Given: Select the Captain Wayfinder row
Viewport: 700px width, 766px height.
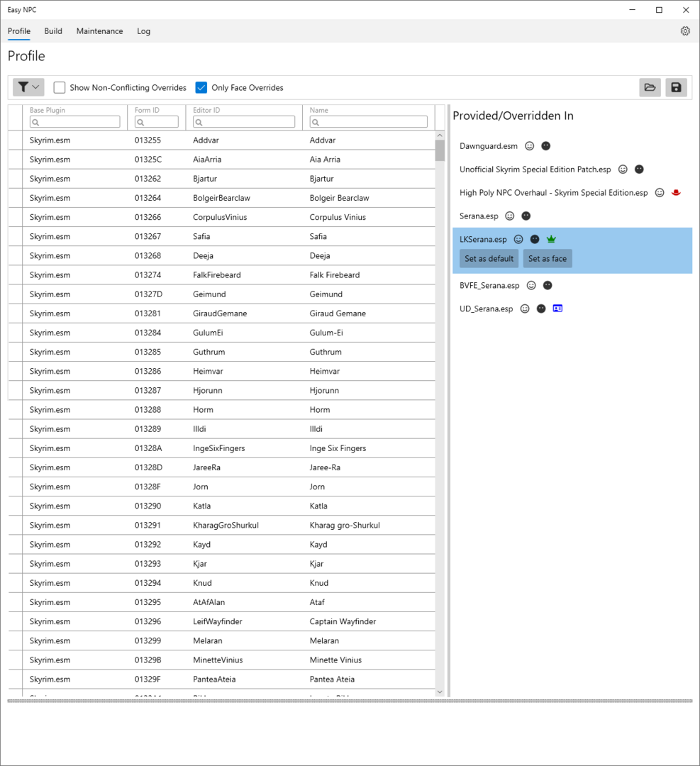Looking at the screenshot, I should coord(222,621).
